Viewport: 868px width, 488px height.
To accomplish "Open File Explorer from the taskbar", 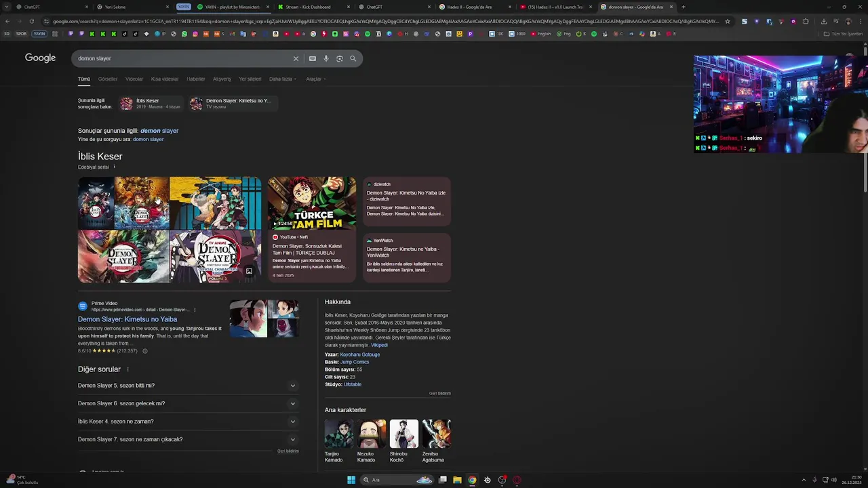I will click(457, 480).
